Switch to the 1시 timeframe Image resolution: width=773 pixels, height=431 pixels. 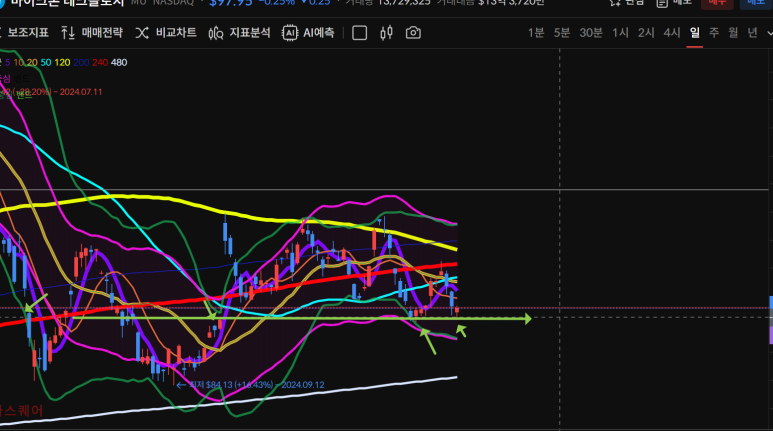point(620,33)
